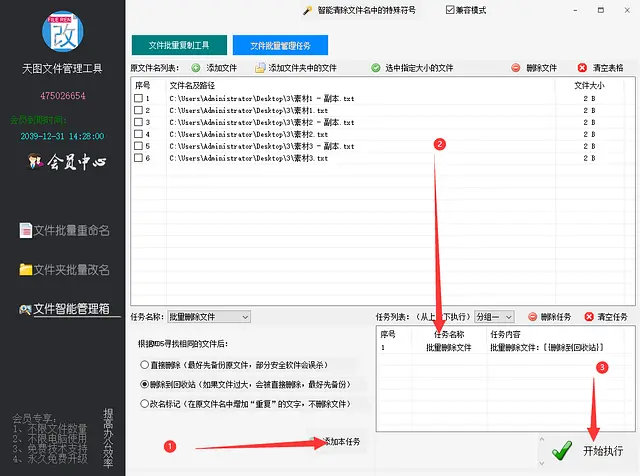Click the red X 清空任务 icon
Viewport: 640px width, 476px height.
pos(589,317)
